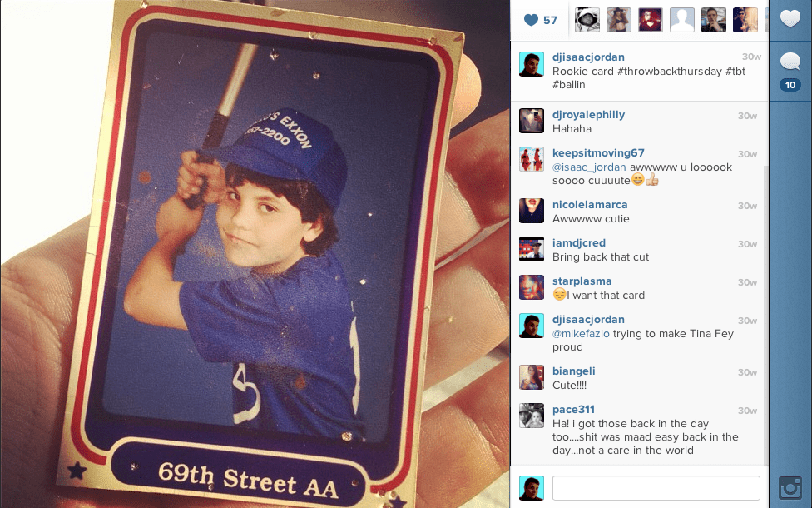Open iamdjcred username link
This screenshot has height=508, width=812.
pos(579,242)
